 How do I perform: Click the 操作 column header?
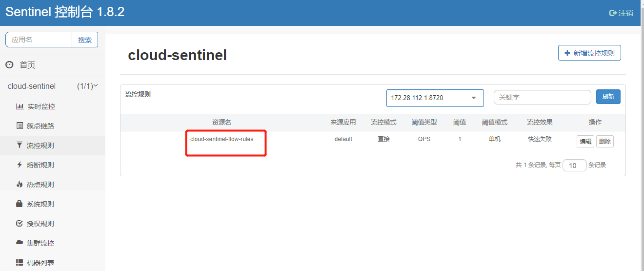(x=595, y=122)
